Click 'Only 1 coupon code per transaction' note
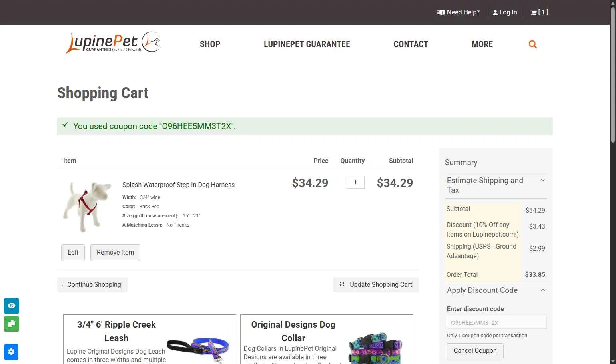Viewport: 616px width, 364px height. click(x=487, y=336)
